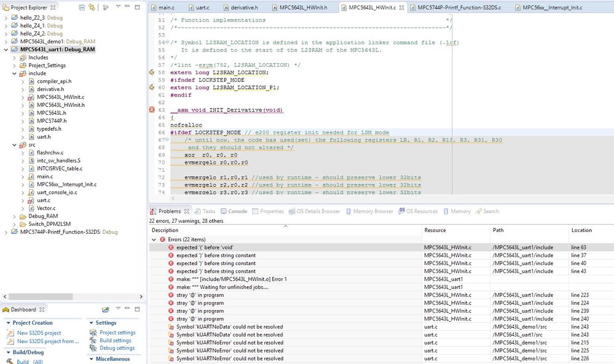The height and width of the screenshot is (364, 614).
Task: Expand the MPC5643L_demo1 project
Action: (6, 42)
